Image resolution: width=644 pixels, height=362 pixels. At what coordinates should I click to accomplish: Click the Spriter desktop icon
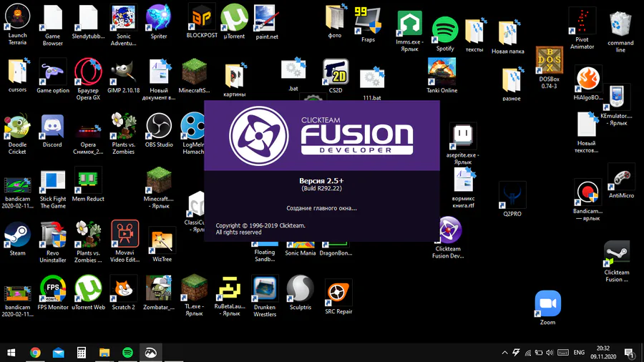click(x=159, y=17)
